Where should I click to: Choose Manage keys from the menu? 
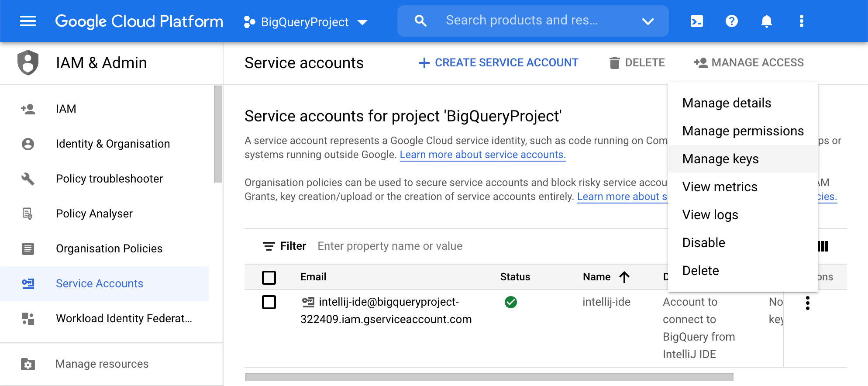point(720,159)
